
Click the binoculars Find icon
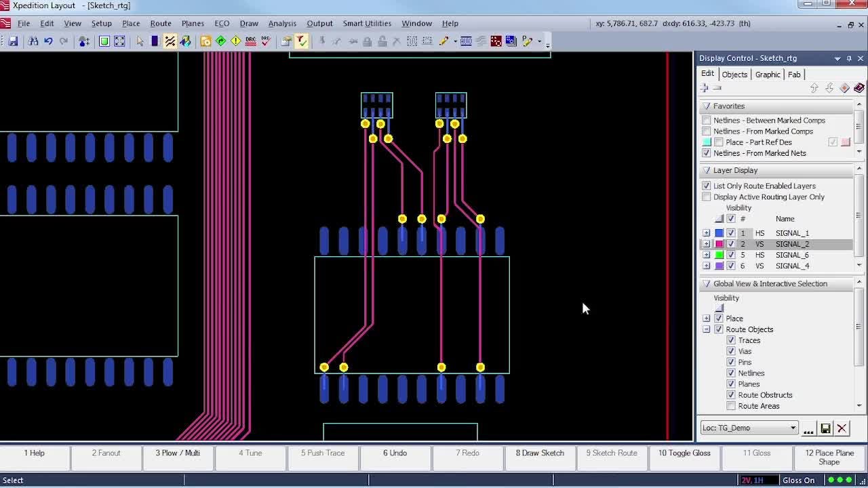coord(33,41)
